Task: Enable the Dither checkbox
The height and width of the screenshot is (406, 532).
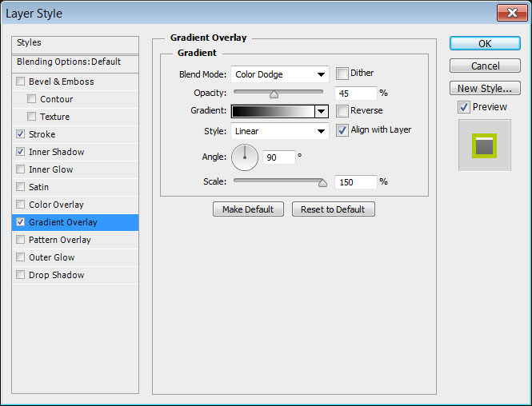Action: pyautogui.click(x=342, y=74)
